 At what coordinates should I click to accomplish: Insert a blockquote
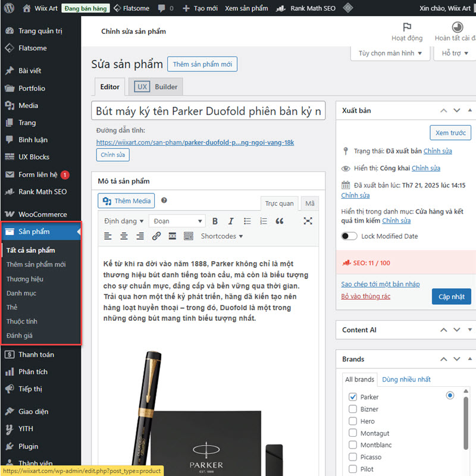point(280,221)
